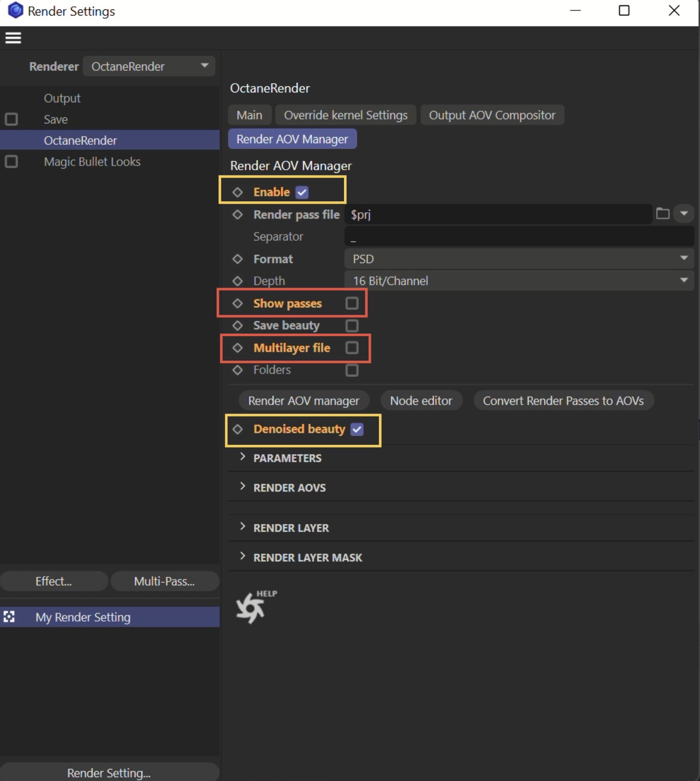Screen dimensions: 700x781
Task: Expand the RENDER LAYER MASK section
Action: pos(243,557)
